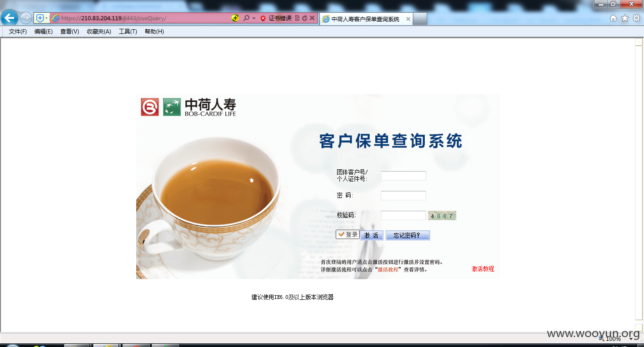This screenshot has height=347, width=644.
Task: Open the 编辑(E) menu
Action: 43,32
